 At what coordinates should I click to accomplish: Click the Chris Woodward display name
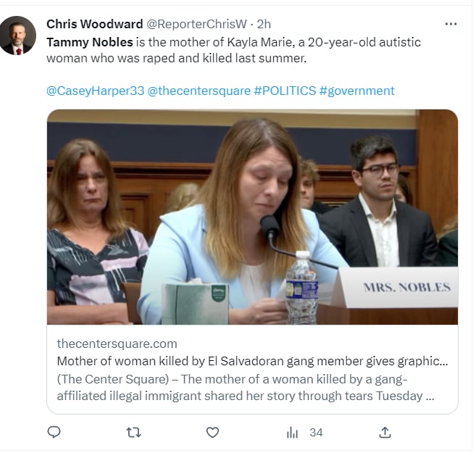[x=94, y=24]
